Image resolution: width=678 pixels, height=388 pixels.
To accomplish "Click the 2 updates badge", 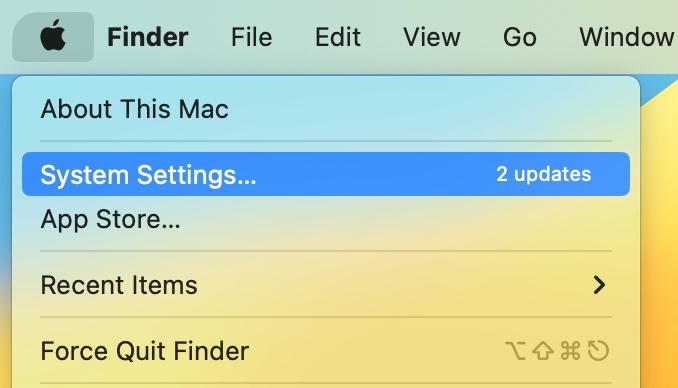I will click(x=544, y=174).
